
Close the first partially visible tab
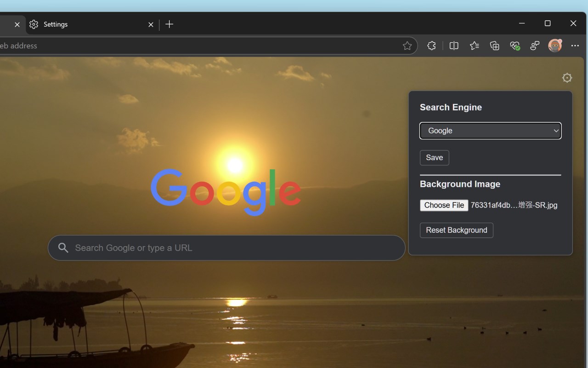click(17, 24)
